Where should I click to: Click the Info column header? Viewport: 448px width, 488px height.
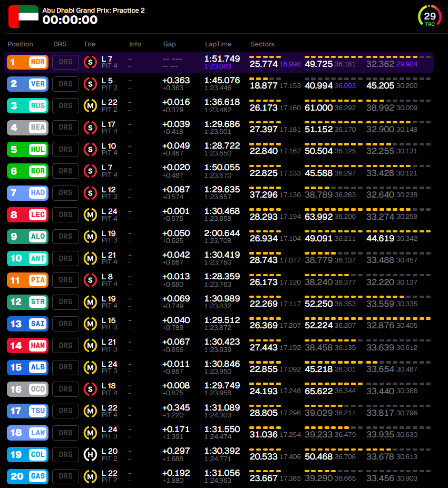click(135, 44)
